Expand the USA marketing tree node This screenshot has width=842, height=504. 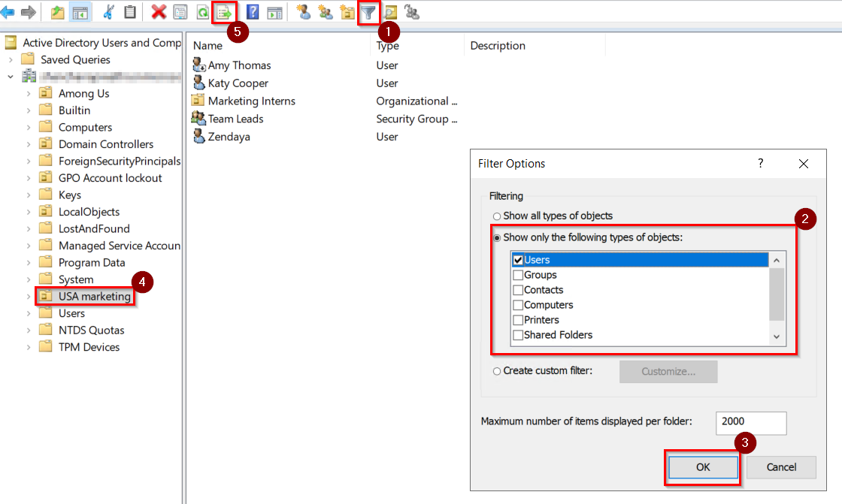coord(29,297)
